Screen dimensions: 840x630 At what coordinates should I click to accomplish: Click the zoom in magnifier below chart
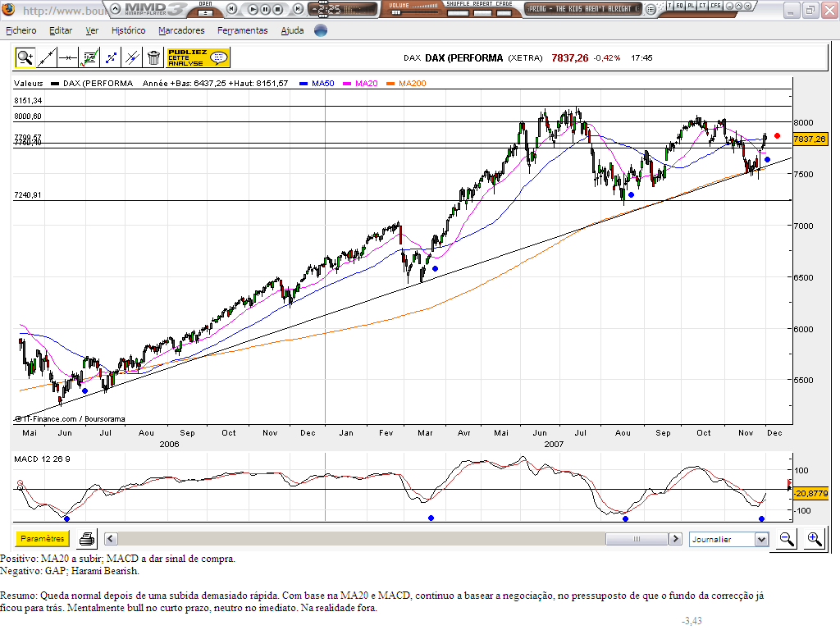(815, 538)
